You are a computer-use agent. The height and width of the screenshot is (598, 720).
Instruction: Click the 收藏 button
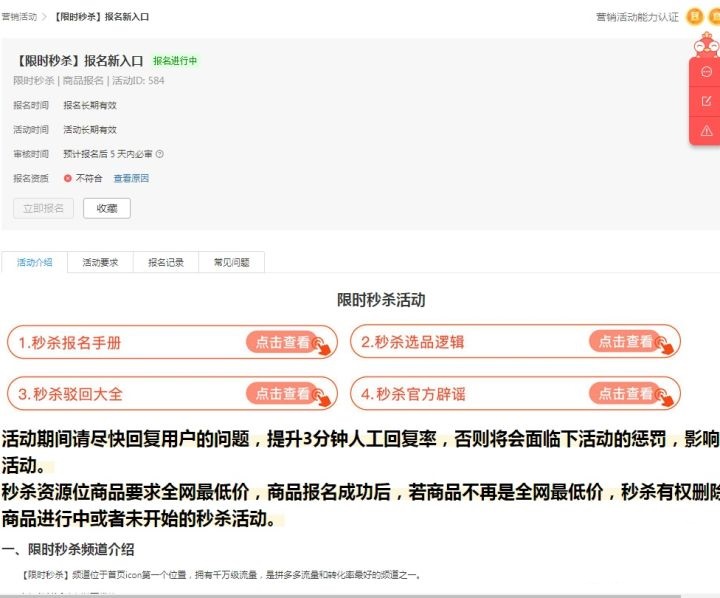tap(107, 209)
